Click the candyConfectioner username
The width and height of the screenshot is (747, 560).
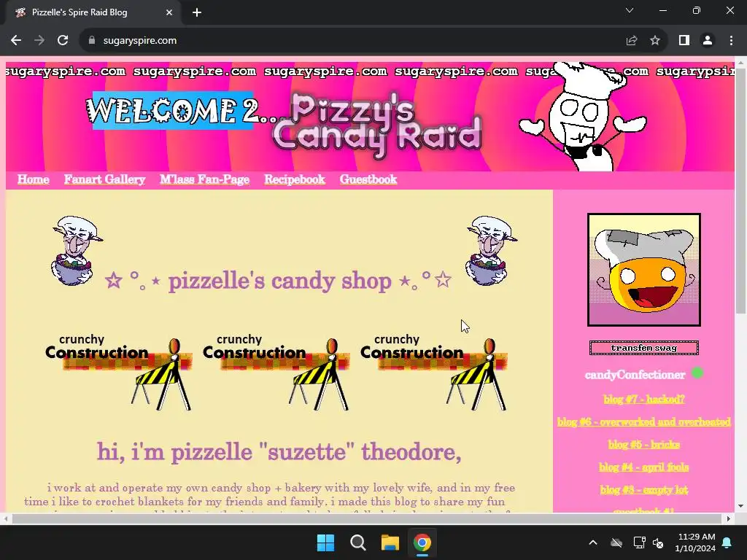point(635,375)
